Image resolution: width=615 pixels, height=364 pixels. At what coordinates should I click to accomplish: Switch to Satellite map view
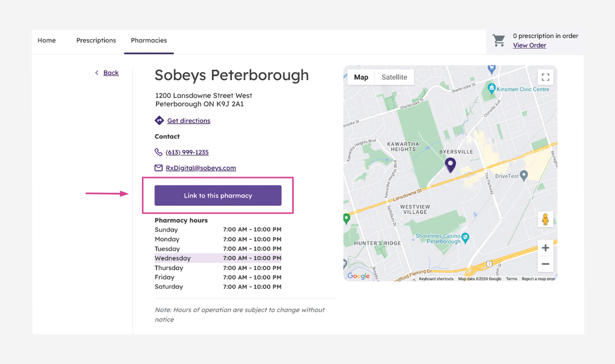click(x=394, y=77)
